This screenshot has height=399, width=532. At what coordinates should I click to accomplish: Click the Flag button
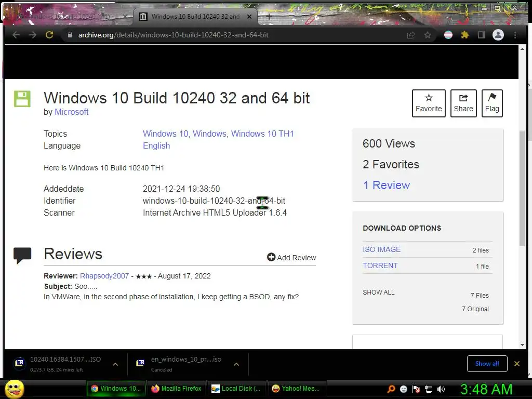pyautogui.click(x=492, y=103)
